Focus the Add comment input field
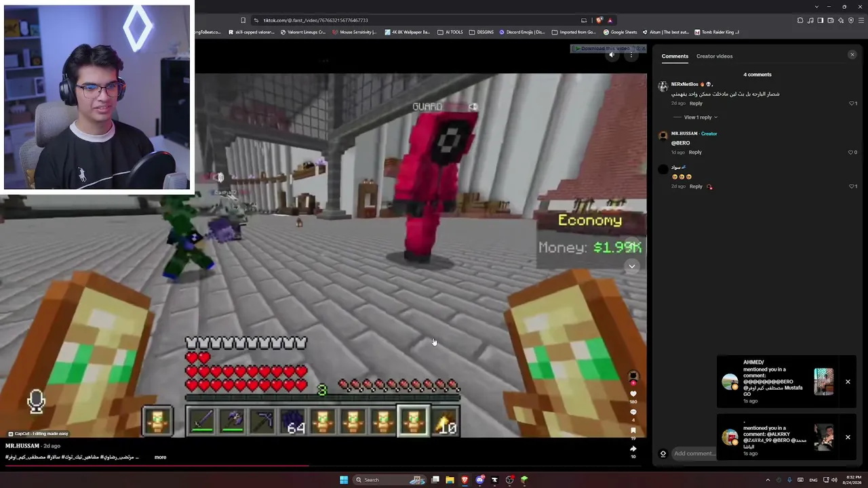 693,453
